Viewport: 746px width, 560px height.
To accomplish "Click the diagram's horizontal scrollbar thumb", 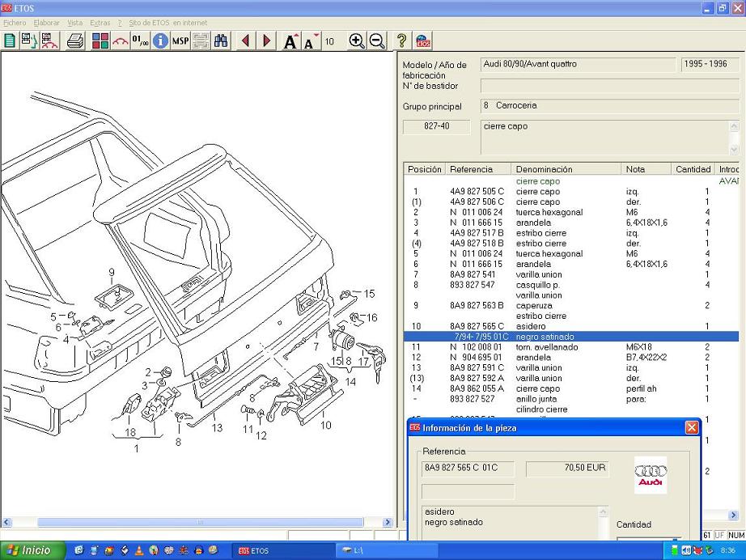I will click(201, 523).
